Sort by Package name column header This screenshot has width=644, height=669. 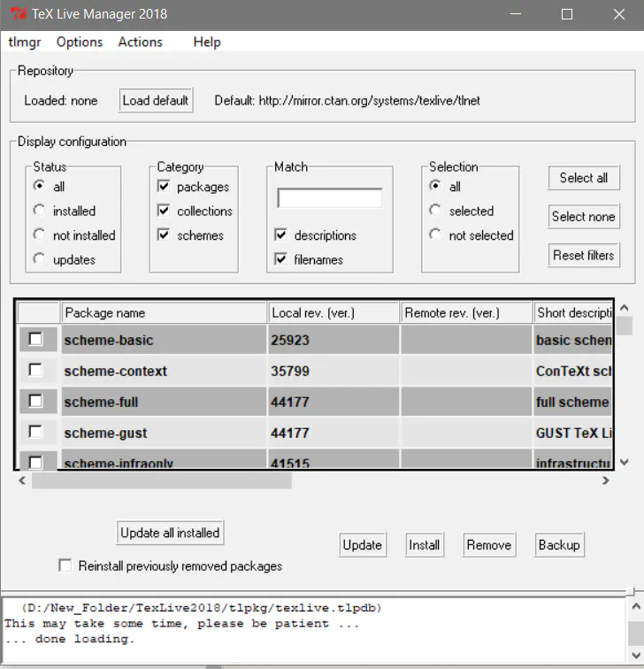tap(164, 312)
